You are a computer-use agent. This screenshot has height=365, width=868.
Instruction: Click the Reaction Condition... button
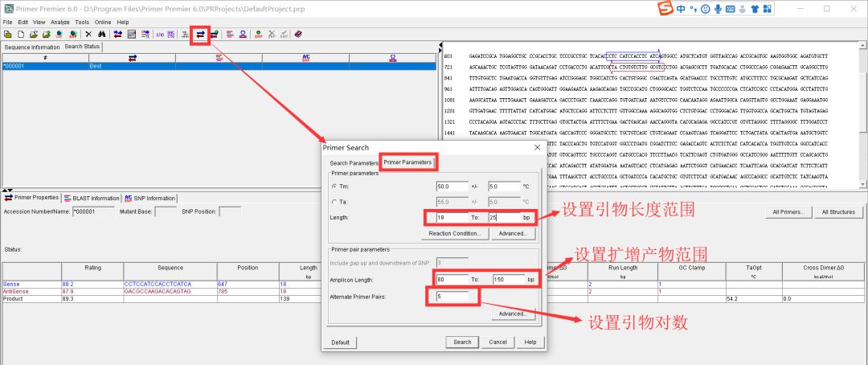[454, 234]
